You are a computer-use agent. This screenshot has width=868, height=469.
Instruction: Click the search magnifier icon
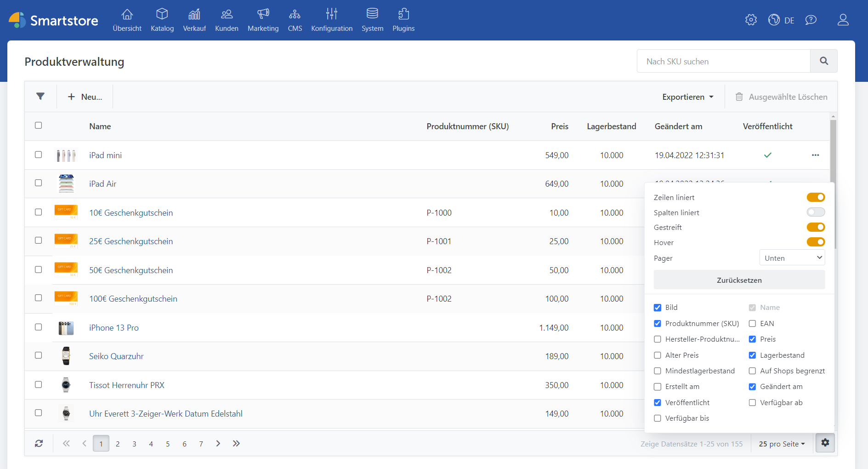coord(823,61)
